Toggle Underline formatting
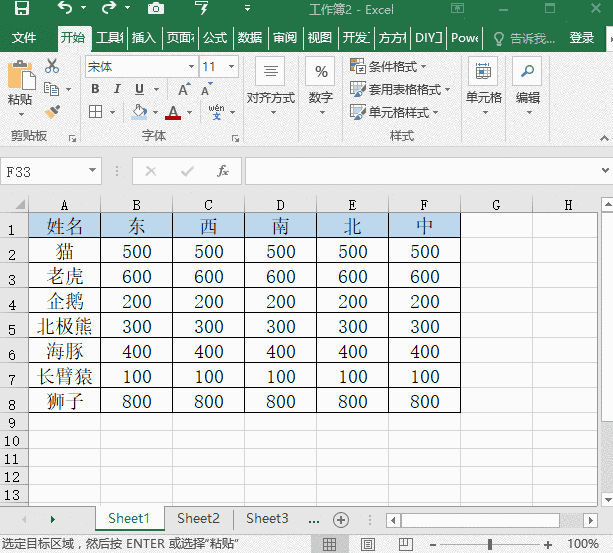Viewport: 613px width, 553px height. pyautogui.click(x=139, y=89)
